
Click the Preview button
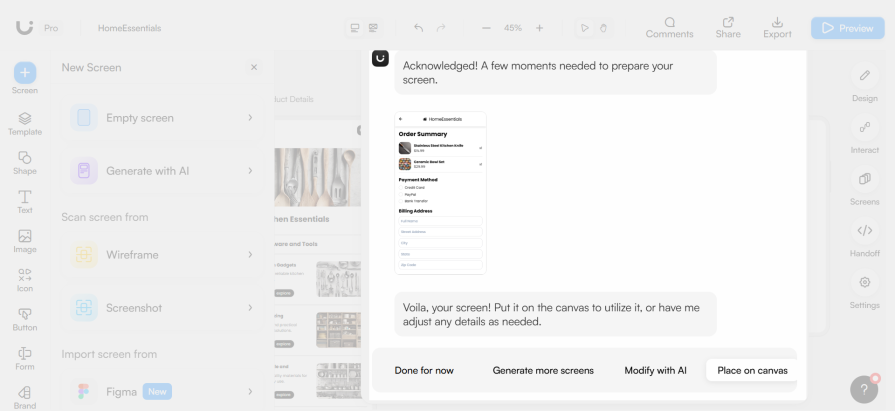[847, 28]
